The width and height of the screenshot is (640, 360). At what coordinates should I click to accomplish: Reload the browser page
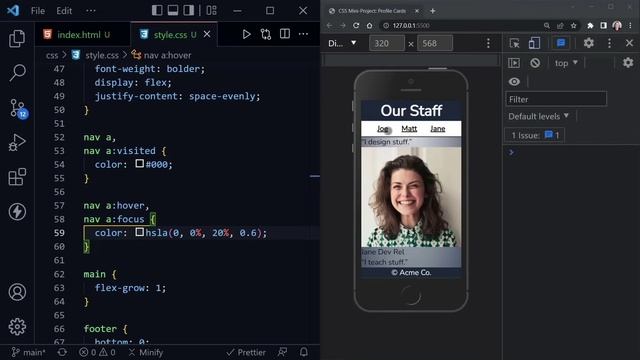coord(356,25)
